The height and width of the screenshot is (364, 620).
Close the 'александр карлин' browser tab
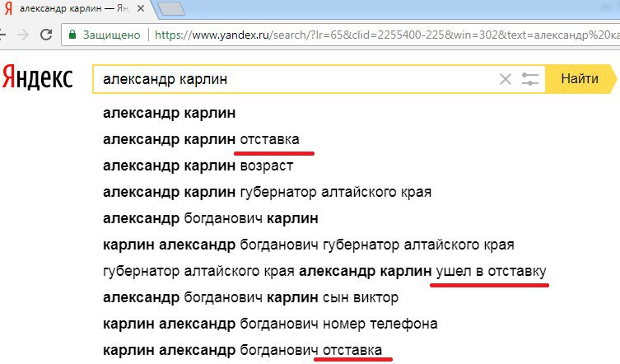coord(140,8)
